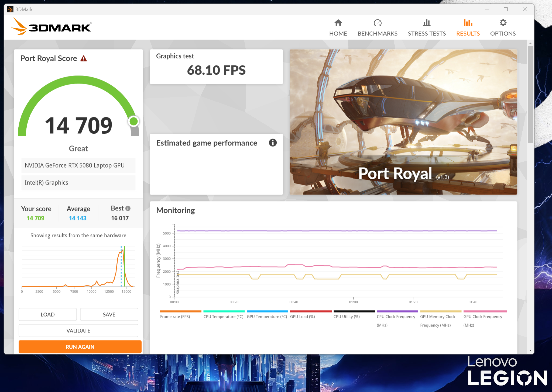Click the Average score value 14 143

[x=78, y=218]
